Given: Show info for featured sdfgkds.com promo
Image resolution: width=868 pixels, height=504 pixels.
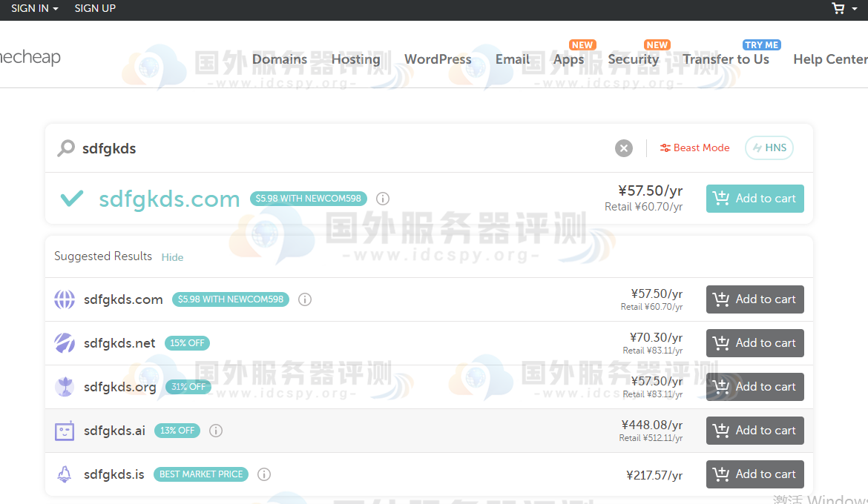Looking at the screenshot, I should (x=383, y=199).
